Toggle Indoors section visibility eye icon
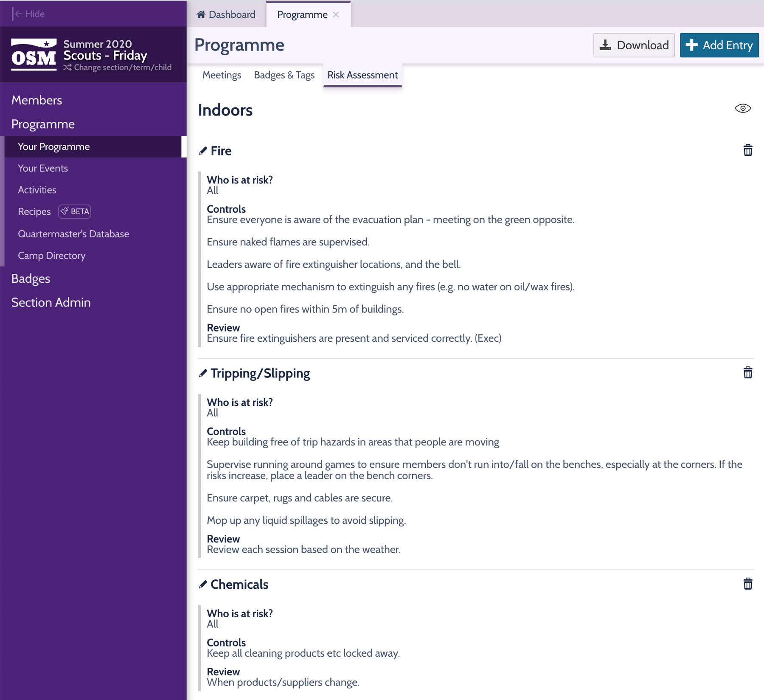This screenshot has height=700, width=764. click(x=742, y=109)
